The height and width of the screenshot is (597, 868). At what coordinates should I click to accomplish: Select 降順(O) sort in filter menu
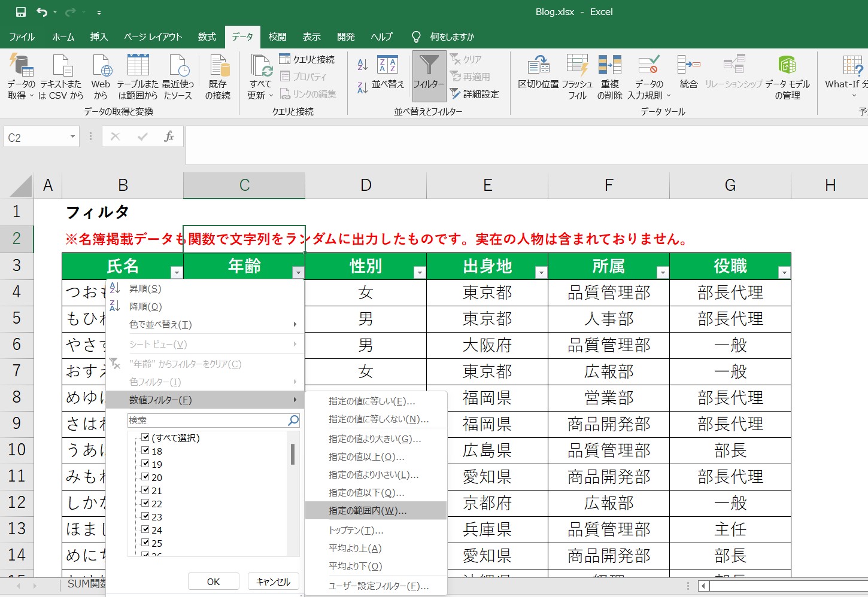[205, 306]
